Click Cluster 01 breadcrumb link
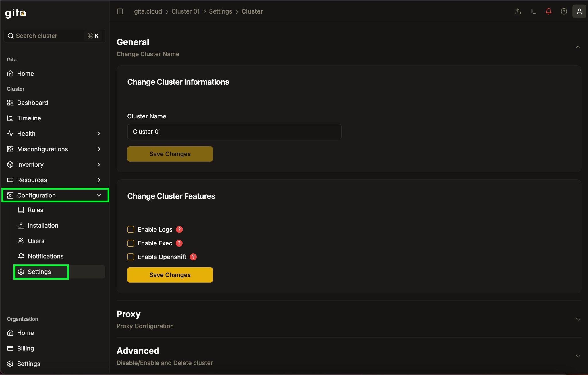 185,11
